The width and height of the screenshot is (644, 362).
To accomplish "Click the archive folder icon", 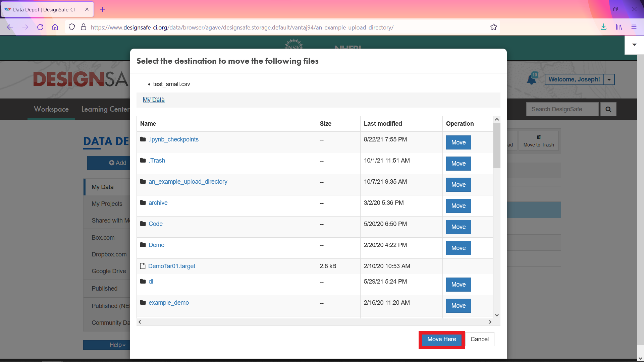I will point(143,203).
